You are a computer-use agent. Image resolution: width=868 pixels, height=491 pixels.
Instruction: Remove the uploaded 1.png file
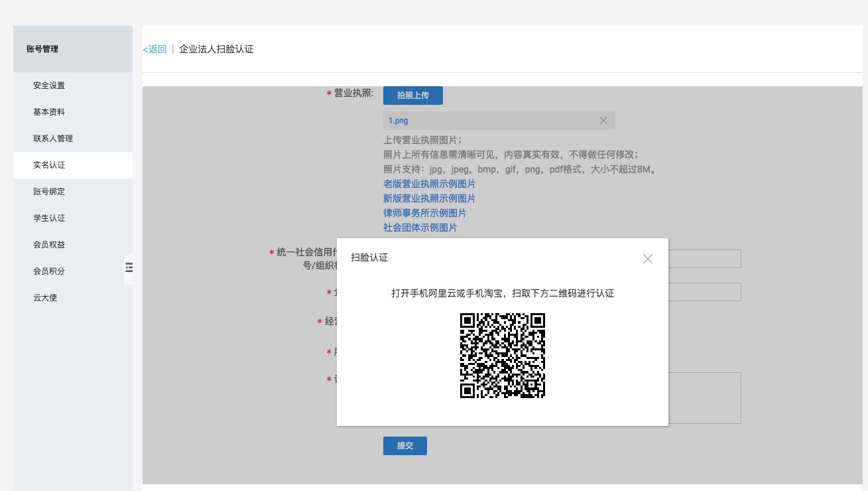(x=603, y=121)
